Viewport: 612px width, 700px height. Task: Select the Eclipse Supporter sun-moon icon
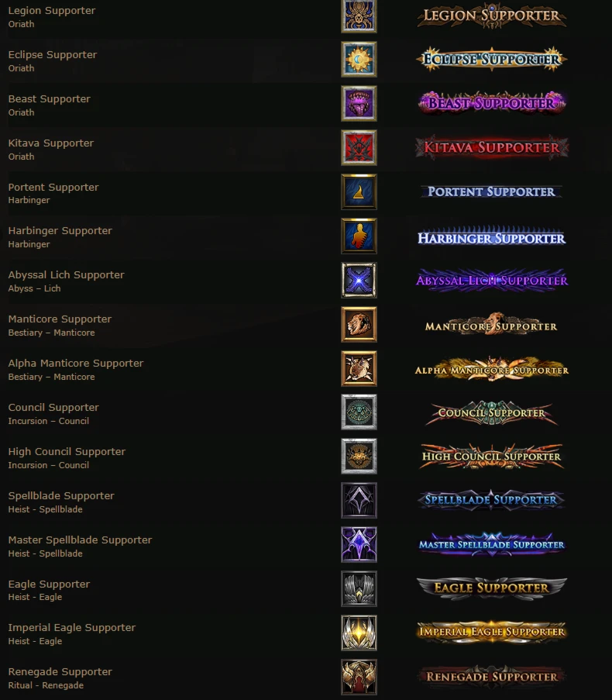pos(359,60)
